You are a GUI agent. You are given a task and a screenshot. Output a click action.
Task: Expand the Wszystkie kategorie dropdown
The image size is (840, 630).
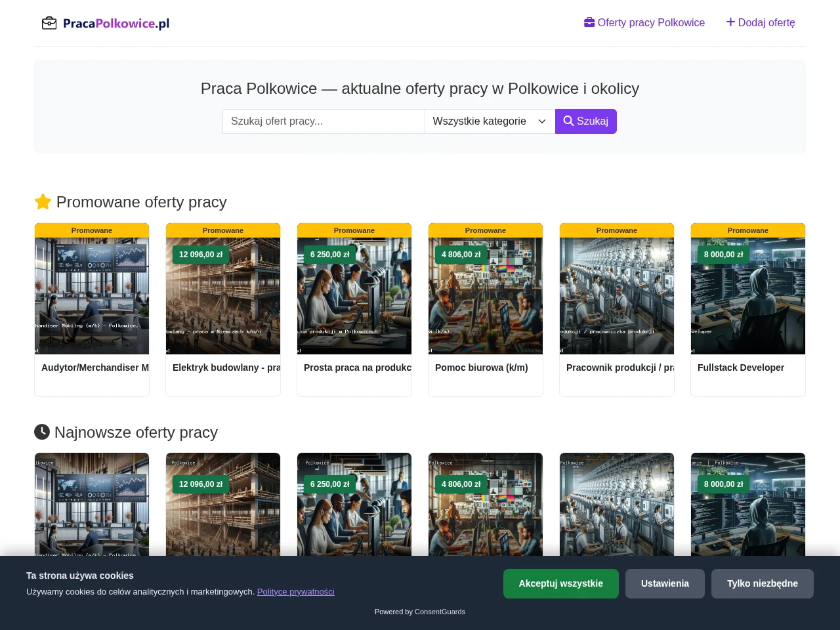[490, 121]
